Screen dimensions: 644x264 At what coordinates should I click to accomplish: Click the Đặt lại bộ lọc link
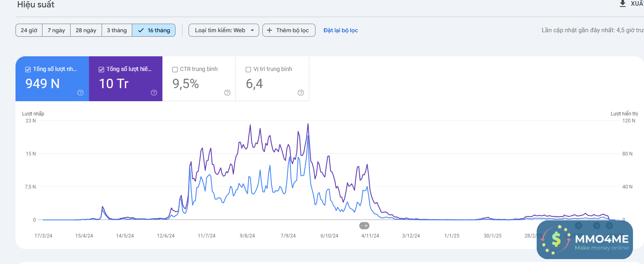(x=340, y=30)
